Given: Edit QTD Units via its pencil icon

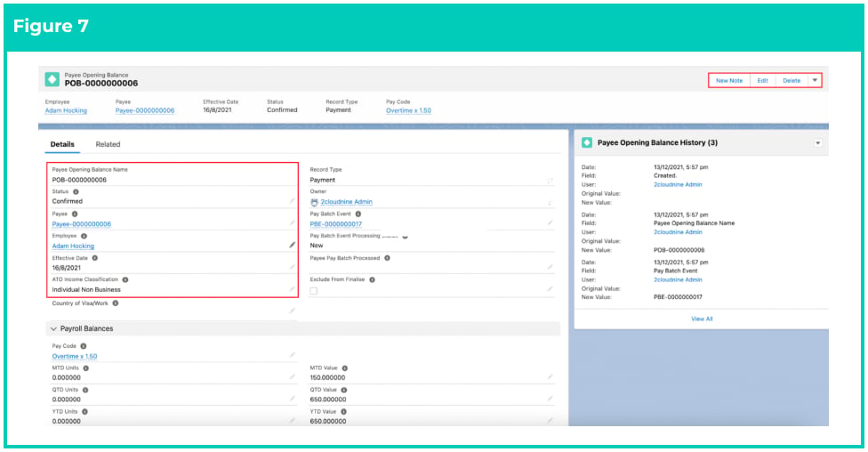Looking at the screenshot, I should click(292, 399).
